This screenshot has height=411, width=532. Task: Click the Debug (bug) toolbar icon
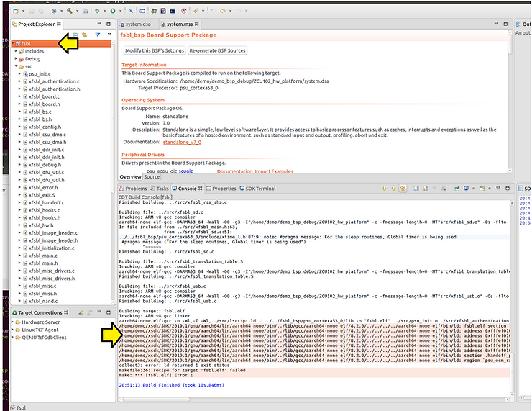point(97,11)
